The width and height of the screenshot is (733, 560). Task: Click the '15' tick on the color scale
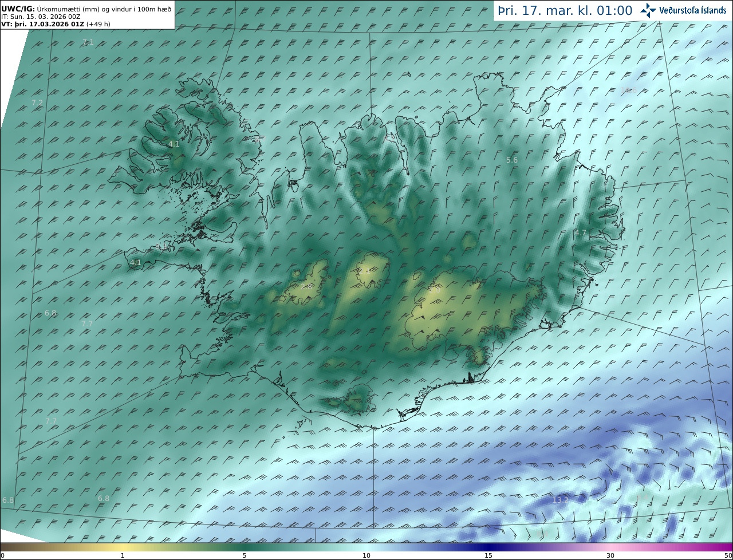coord(488,555)
